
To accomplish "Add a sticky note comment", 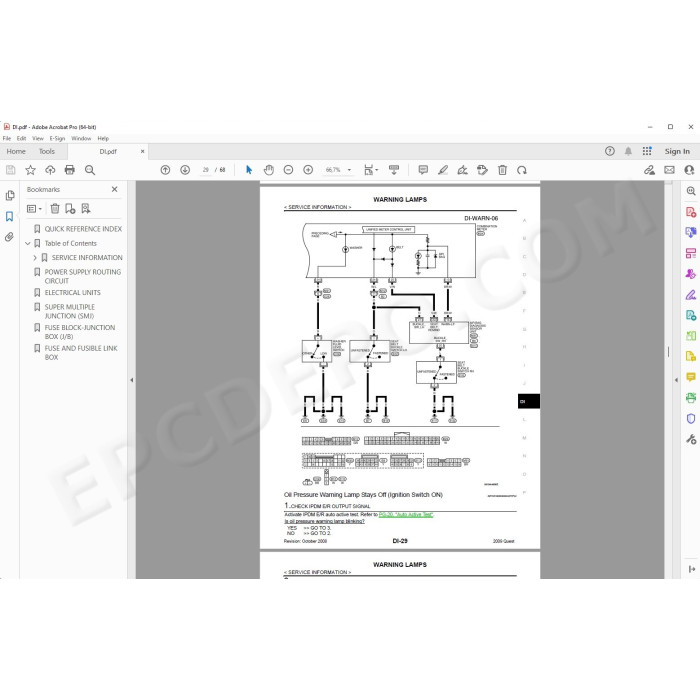I will click(423, 170).
